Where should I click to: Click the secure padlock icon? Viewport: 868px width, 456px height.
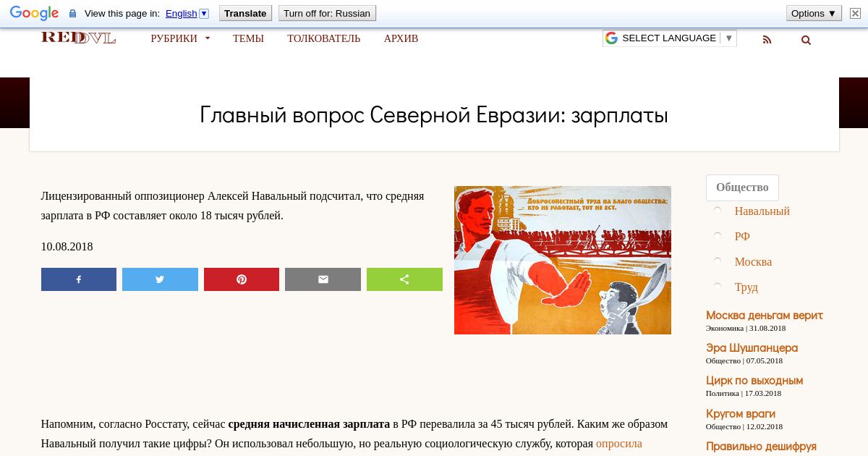tap(72, 14)
